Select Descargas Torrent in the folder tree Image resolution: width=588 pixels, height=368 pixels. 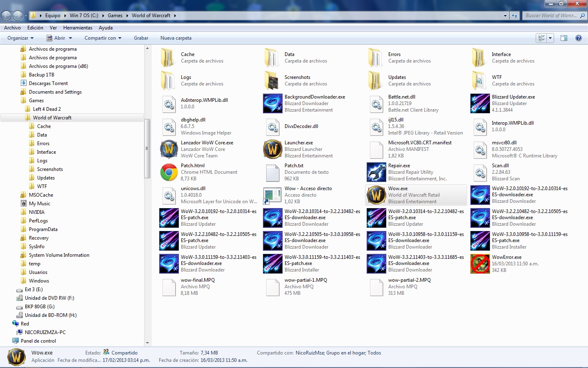(x=48, y=83)
